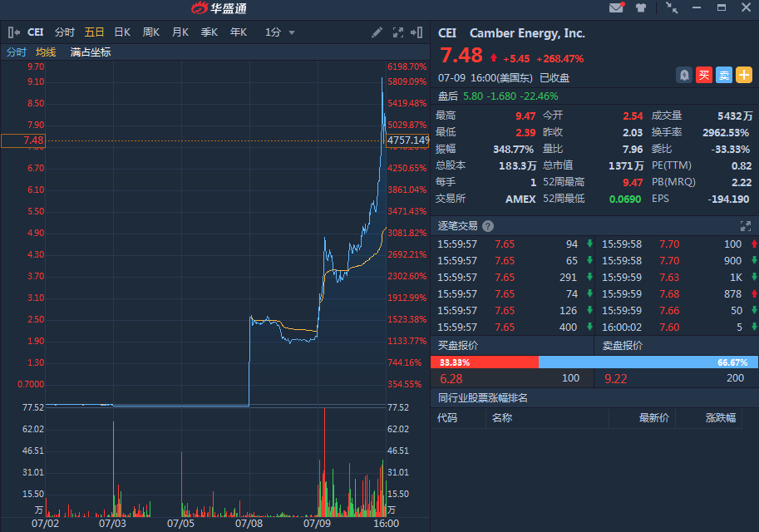
Task: Click the 4757.14% percent marker
Action: [408, 140]
